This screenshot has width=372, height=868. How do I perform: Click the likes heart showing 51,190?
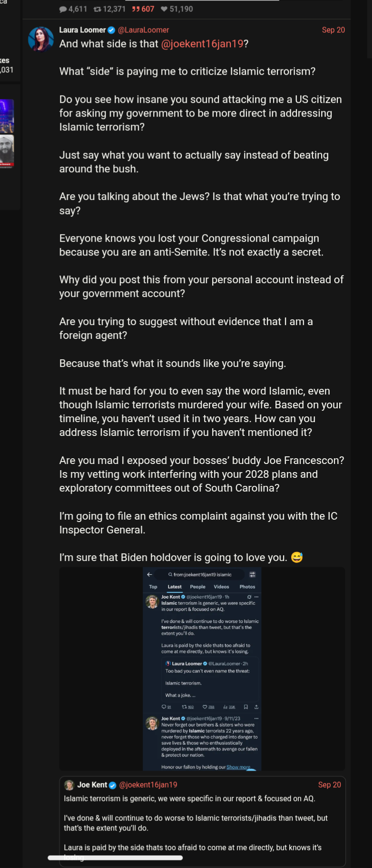point(164,9)
